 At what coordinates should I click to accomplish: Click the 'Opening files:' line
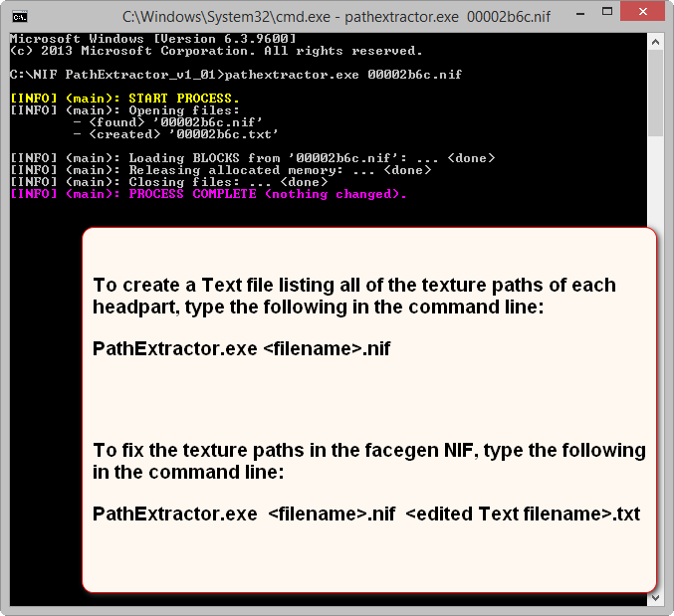(x=124, y=110)
